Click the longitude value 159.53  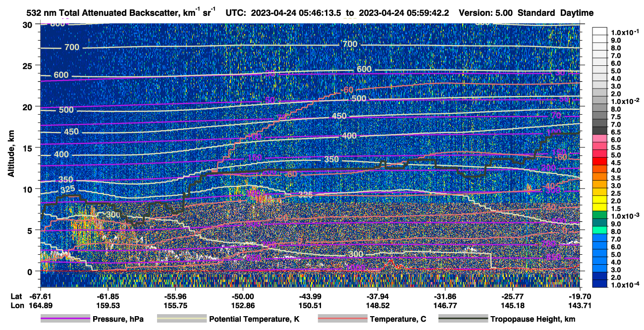pyautogui.click(x=107, y=305)
